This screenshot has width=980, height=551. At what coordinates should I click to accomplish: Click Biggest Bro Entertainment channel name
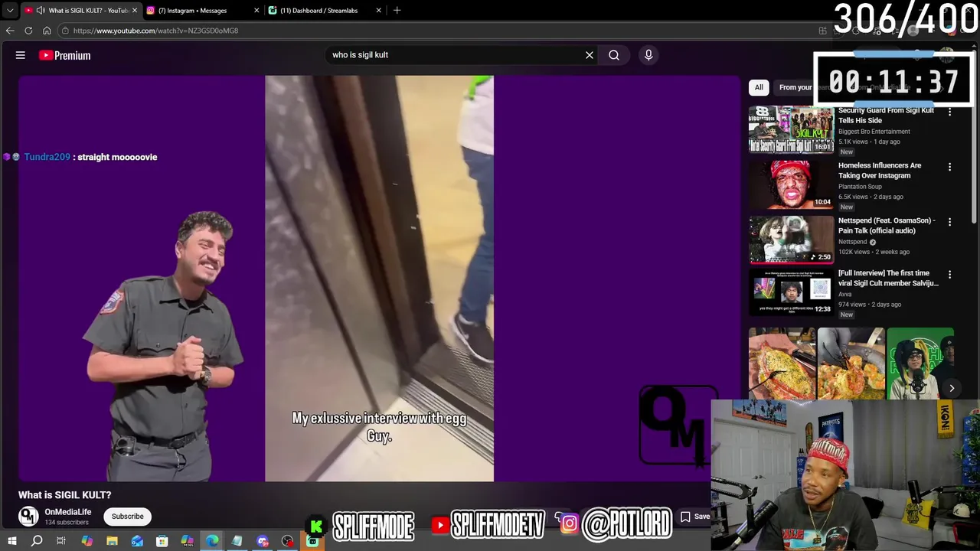pyautogui.click(x=874, y=132)
